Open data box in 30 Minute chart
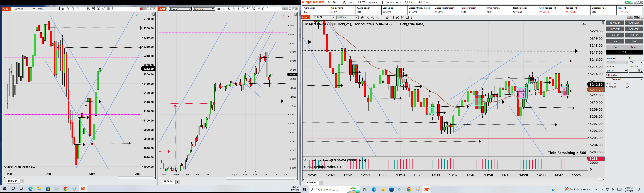The height and width of the screenshot is (193, 644). tap(243, 9)
